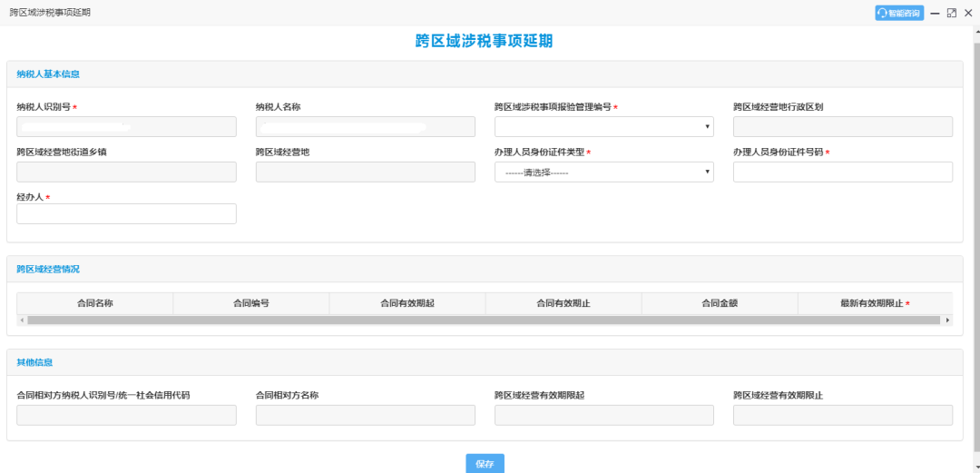Maximize the 跨区域涉税事项延期 window
The image size is (980, 473).
pyautogui.click(x=952, y=13)
